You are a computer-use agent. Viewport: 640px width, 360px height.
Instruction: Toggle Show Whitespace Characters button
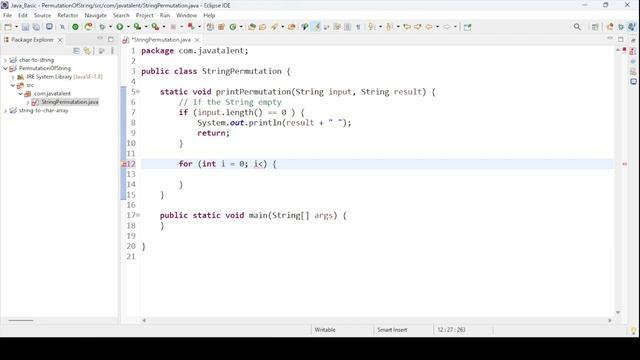click(x=358, y=27)
